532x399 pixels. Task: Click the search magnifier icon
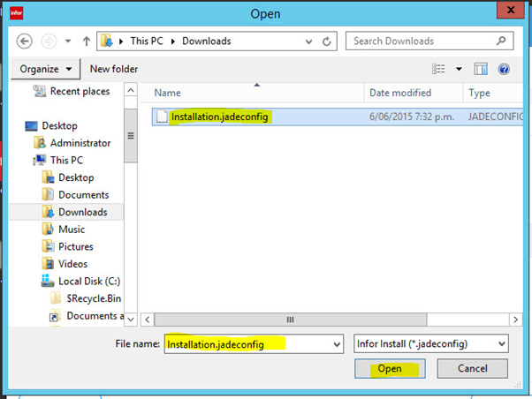tap(501, 41)
